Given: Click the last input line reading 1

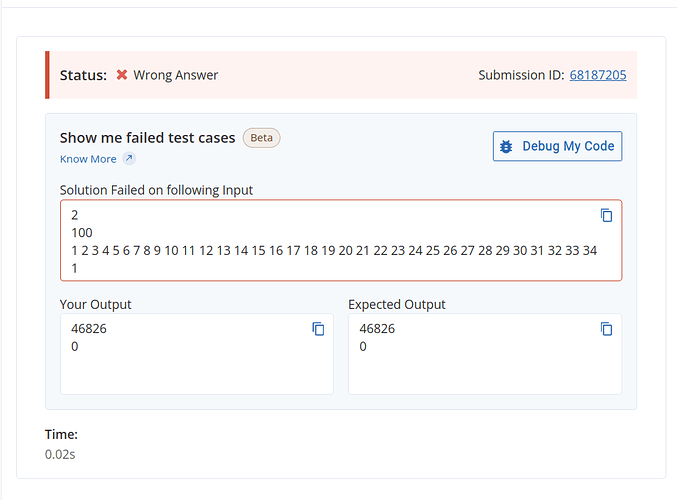Looking at the screenshot, I should pos(74,268).
